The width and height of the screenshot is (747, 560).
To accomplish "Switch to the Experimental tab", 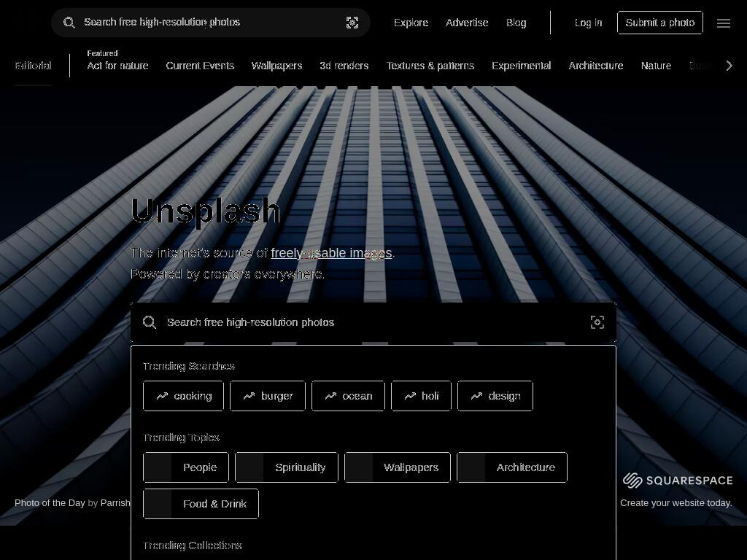I will (521, 66).
